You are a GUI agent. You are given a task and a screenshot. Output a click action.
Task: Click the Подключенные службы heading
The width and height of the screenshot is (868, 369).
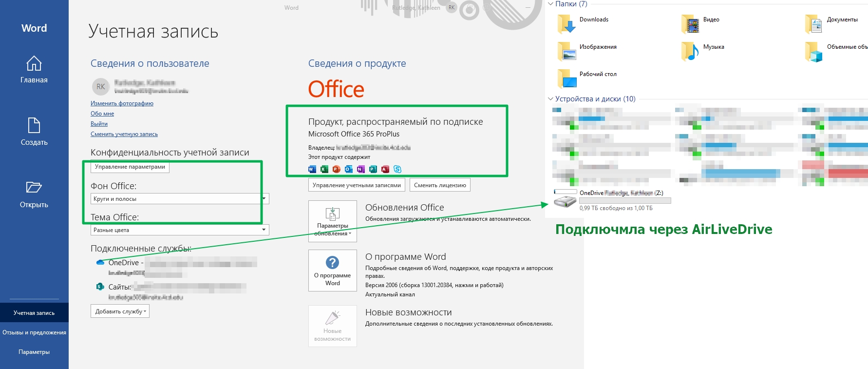141,249
